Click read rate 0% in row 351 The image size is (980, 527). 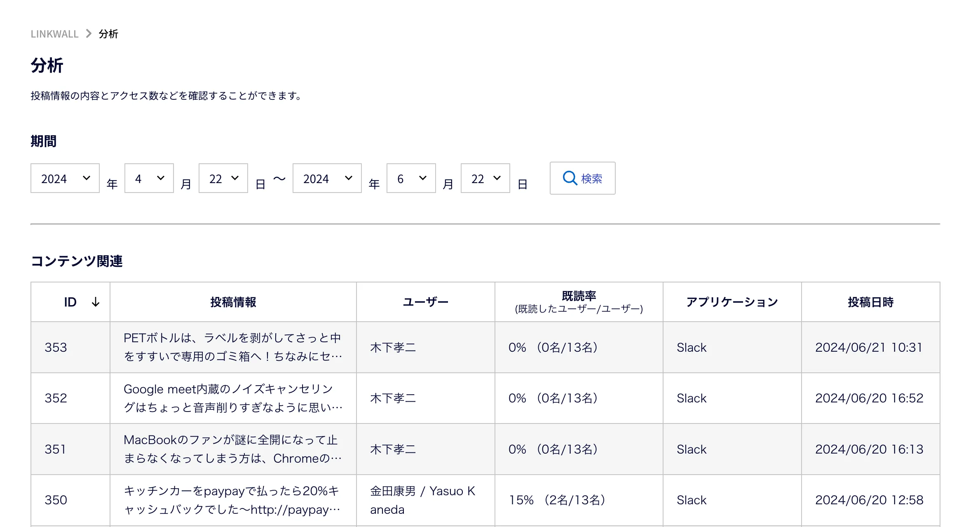coord(553,449)
